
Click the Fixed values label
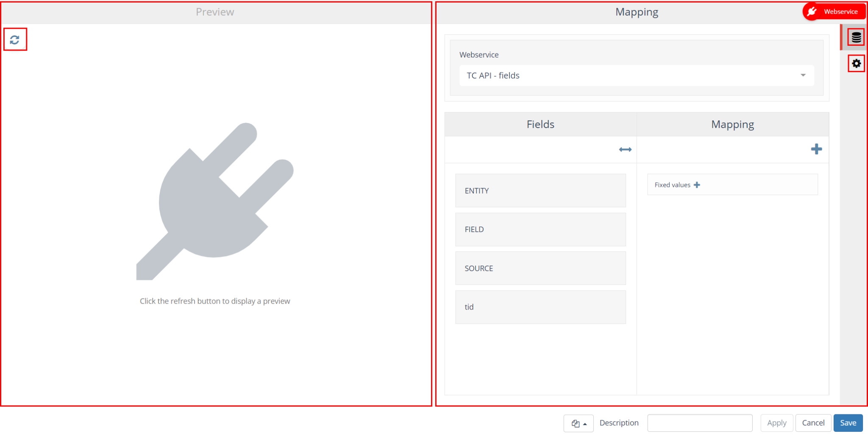(x=672, y=185)
